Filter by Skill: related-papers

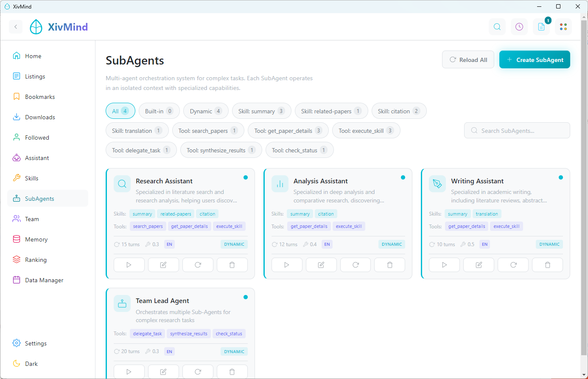(x=331, y=111)
